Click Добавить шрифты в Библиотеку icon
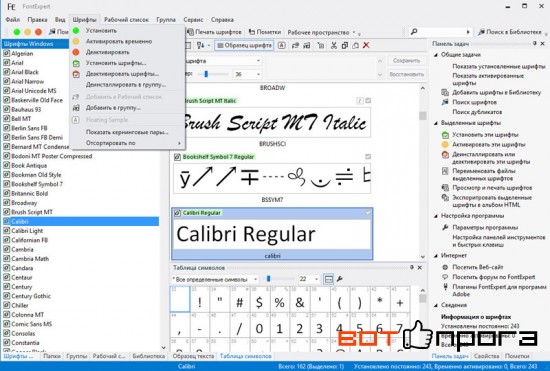Screen dimensions: 550x371 click(x=445, y=93)
